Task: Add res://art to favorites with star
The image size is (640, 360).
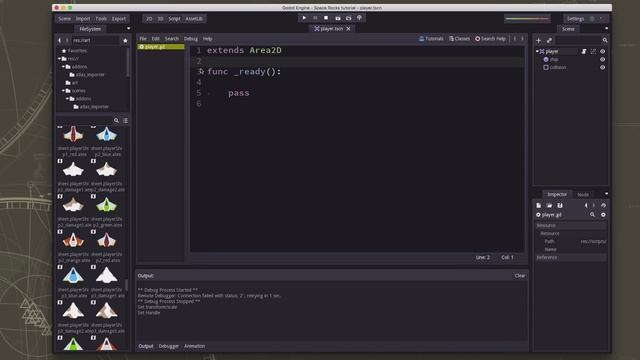Action: coord(125,40)
